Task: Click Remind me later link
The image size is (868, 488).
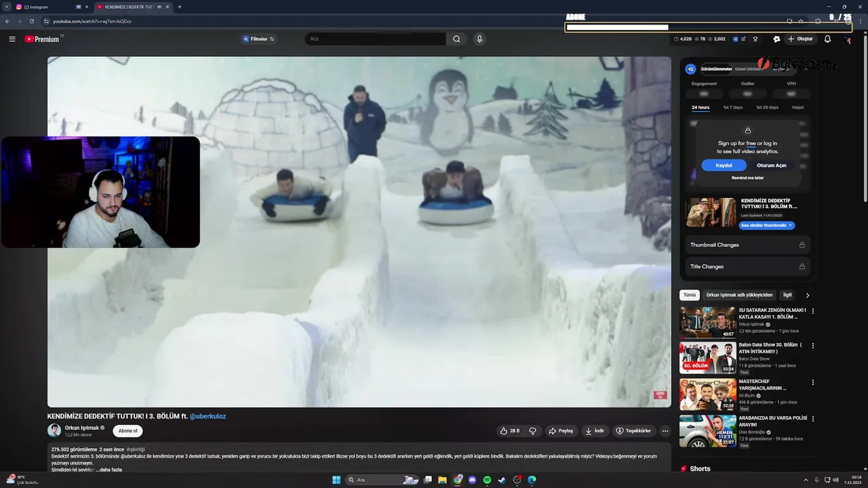Action: click(747, 178)
